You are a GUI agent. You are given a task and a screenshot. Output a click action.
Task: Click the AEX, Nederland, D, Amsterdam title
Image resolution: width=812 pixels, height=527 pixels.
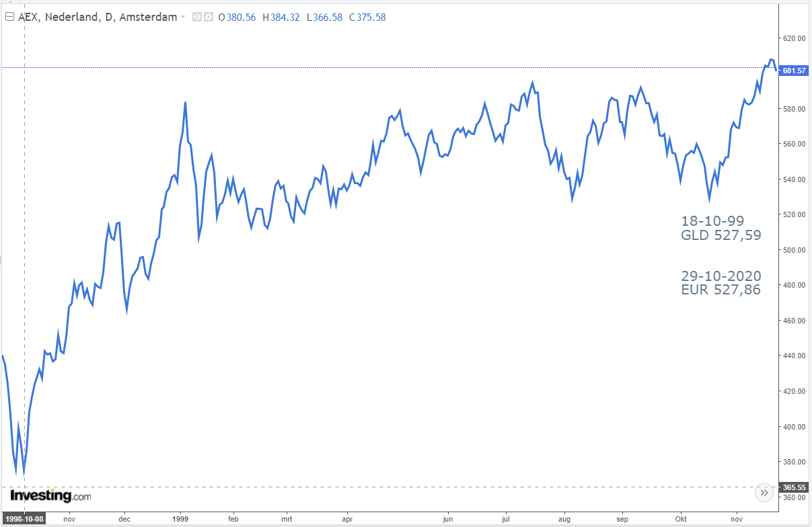tap(98, 17)
